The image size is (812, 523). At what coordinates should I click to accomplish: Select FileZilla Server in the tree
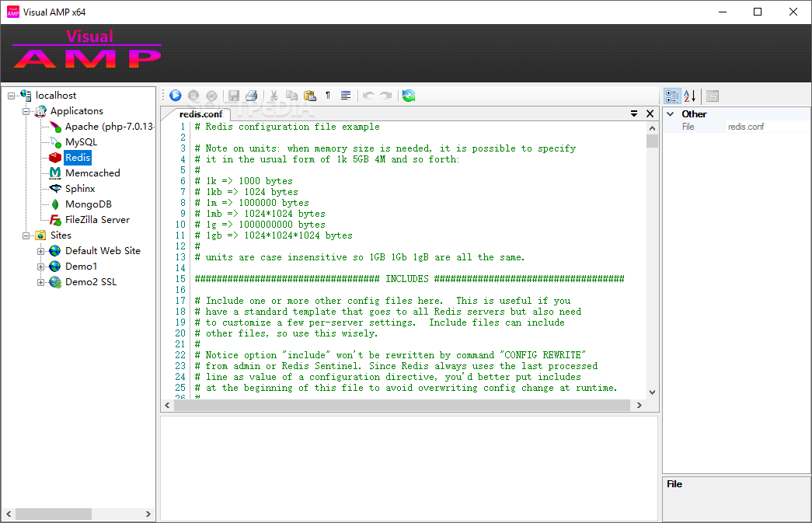97,220
